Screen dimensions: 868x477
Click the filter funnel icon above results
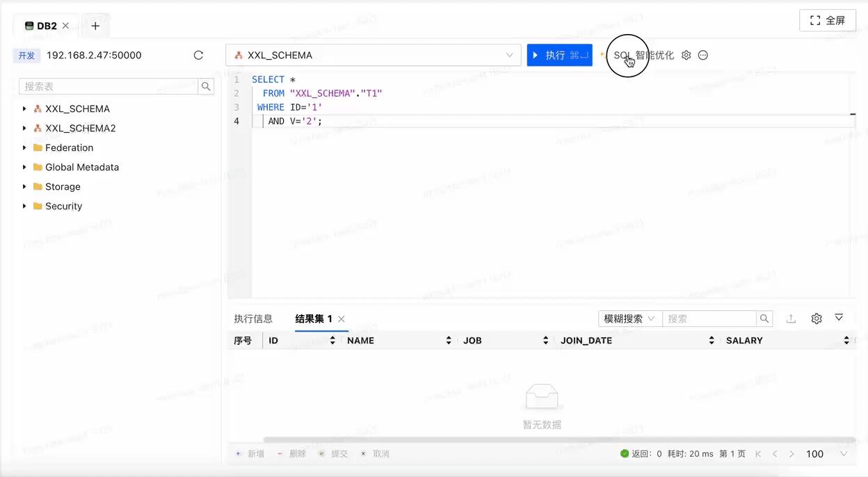(839, 318)
